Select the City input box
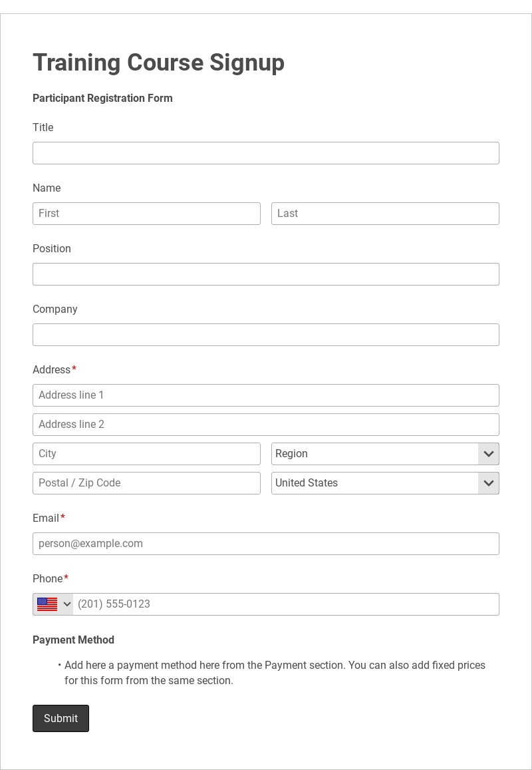Viewport: 532px width, 770px height. (146, 454)
